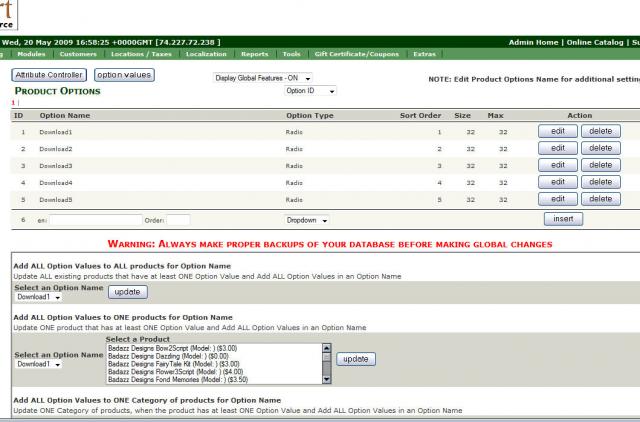
Task: Delete the Download4 option
Action: pyautogui.click(x=601, y=182)
